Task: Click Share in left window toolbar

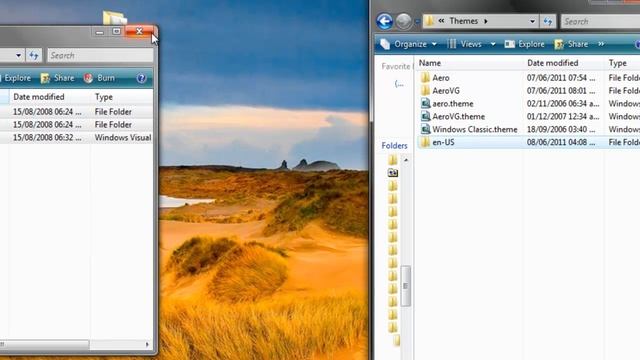Action: [58, 78]
